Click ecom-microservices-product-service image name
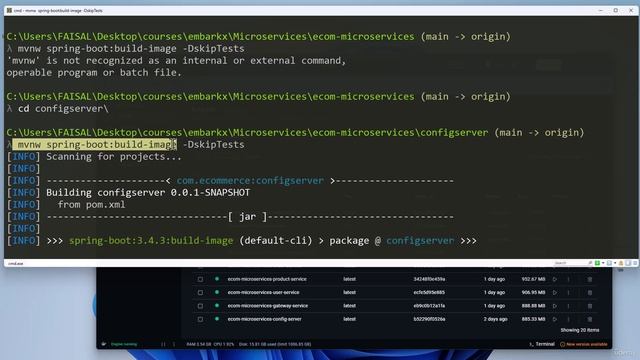Image resolution: width=640 pixels, height=360 pixels. click(267, 279)
